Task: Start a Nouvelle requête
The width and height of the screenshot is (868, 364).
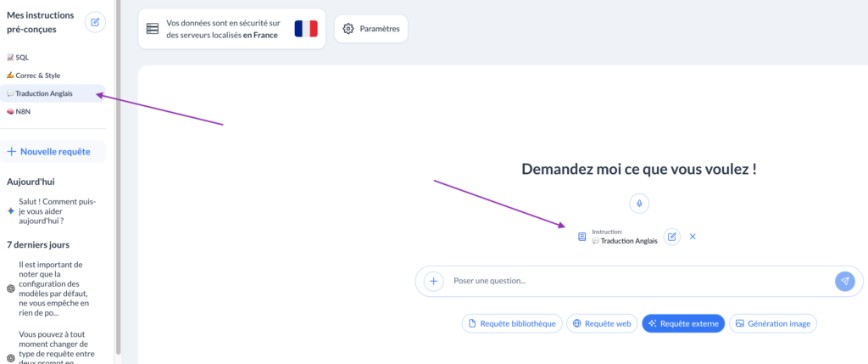Action: 54,152
